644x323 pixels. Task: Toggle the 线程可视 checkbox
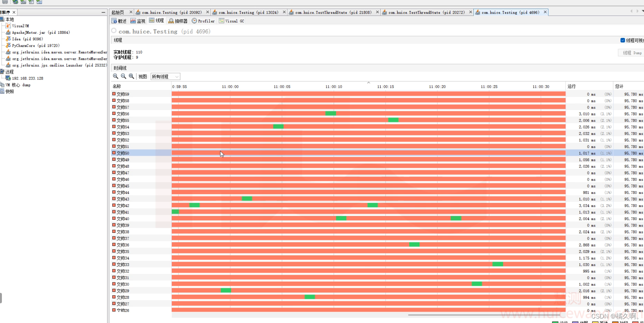[623, 40]
